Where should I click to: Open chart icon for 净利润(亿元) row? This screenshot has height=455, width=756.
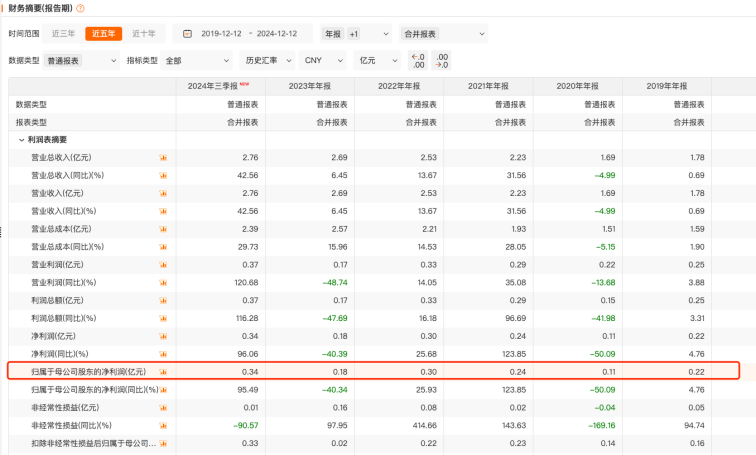tap(162, 336)
